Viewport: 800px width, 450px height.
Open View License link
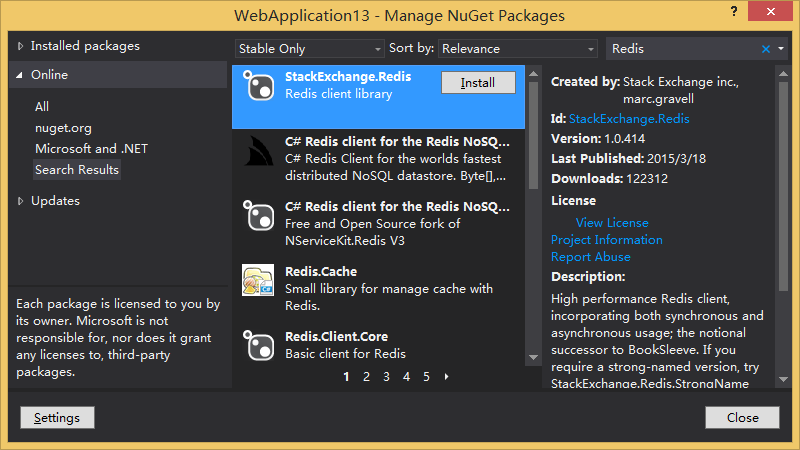tap(612, 223)
